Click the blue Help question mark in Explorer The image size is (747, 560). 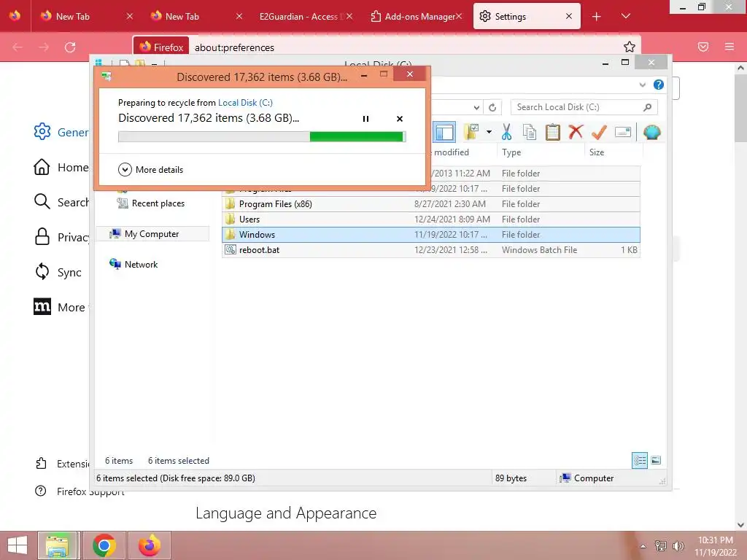[659, 85]
